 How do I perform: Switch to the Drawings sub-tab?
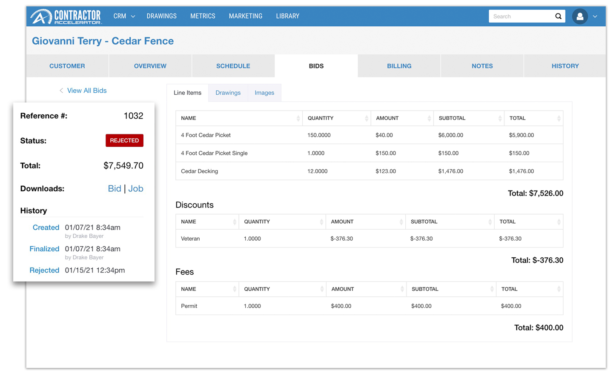coord(228,93)
